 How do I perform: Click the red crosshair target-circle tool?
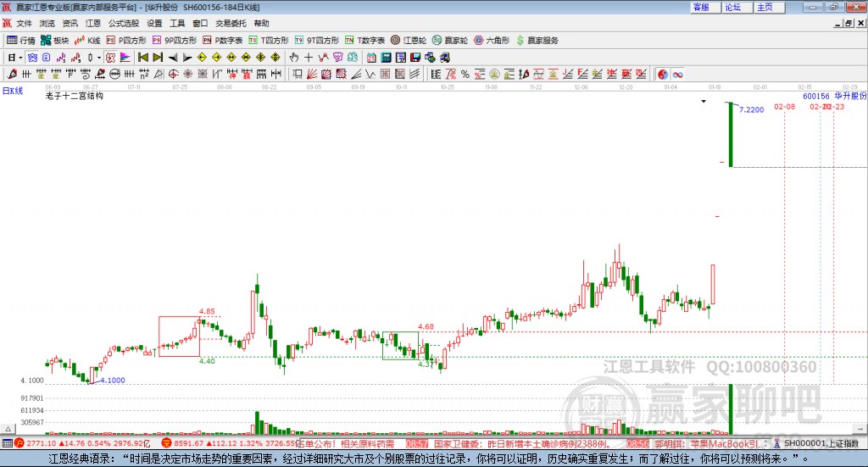coord(173,74)
